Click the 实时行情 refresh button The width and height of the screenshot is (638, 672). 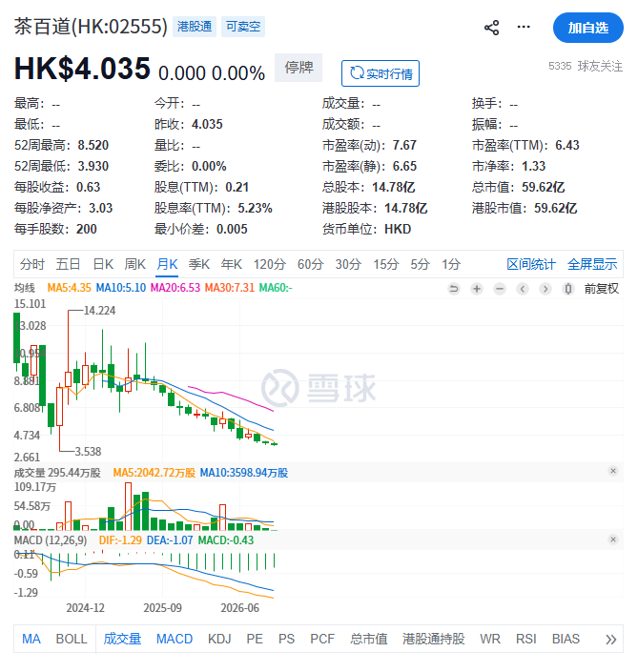pos(381,73)
